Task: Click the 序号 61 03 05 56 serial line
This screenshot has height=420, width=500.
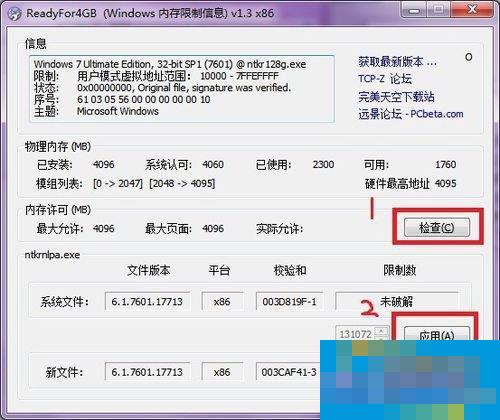Action: pyautogui.click(x=122, y=99)
